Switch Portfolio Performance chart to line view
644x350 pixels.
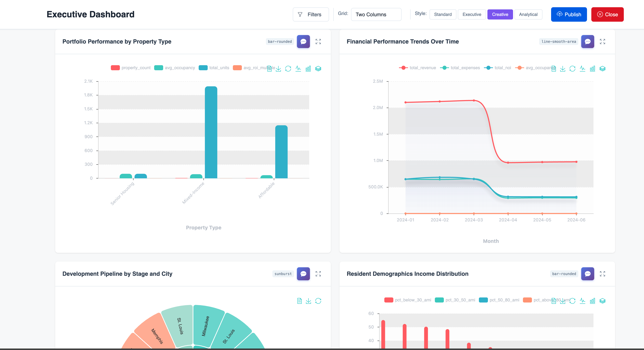pos(298,68)
